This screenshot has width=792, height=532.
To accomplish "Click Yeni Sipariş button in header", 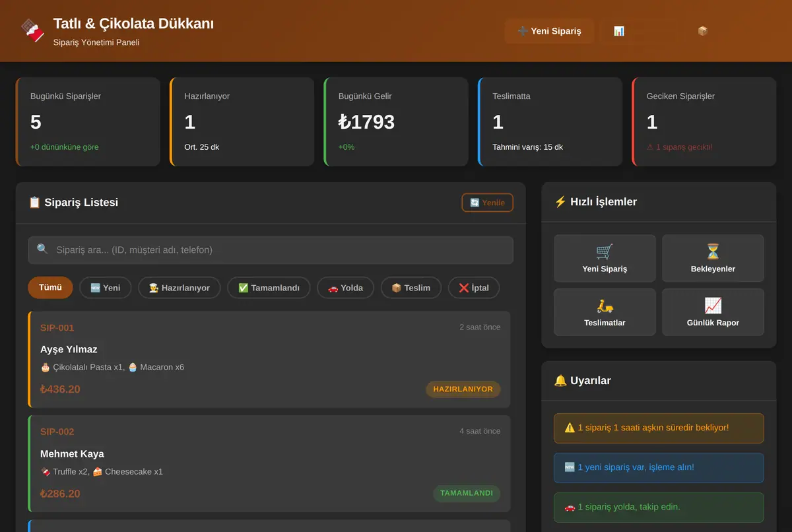I will (x=549, y=31).
